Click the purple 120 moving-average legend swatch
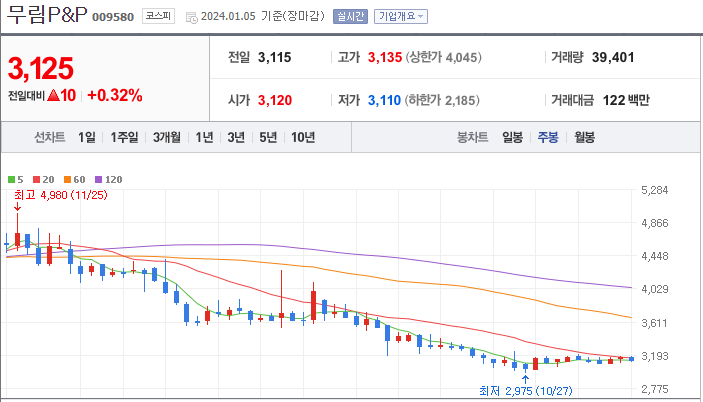Screen dimensions: 703x402 [99, 180]
